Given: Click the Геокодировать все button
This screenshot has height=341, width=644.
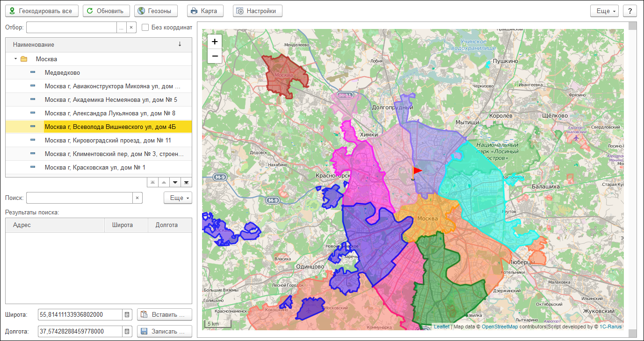Looking at the screenshot, I should (41, 11).
